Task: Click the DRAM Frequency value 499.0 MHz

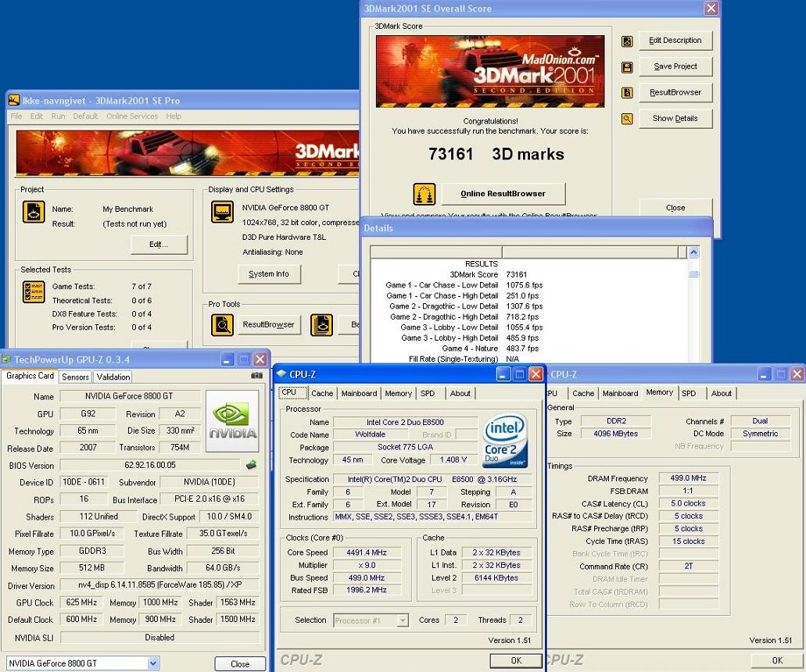Action: pyautogui.click(x=688, y=477)
